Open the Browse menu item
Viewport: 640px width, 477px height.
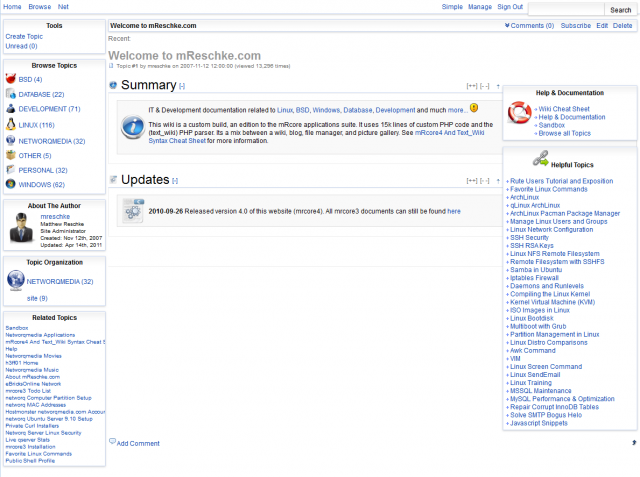point(40,7)
